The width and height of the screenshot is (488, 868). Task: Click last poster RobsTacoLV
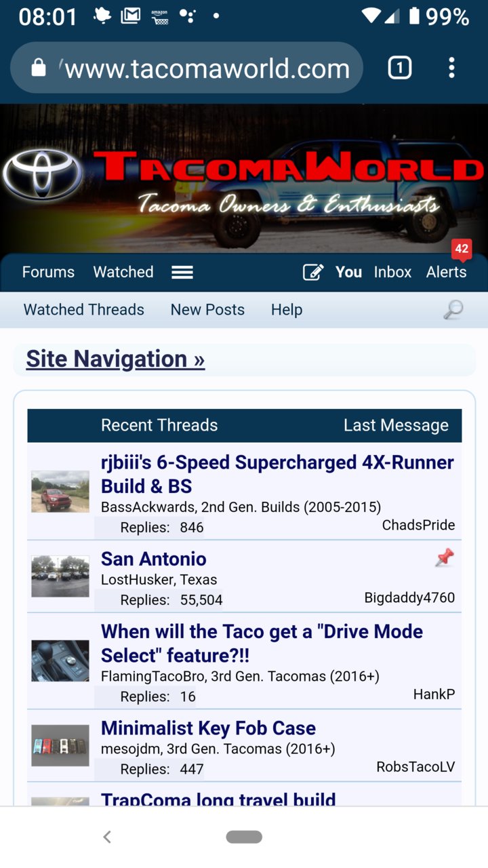click(x=415, y=767)
